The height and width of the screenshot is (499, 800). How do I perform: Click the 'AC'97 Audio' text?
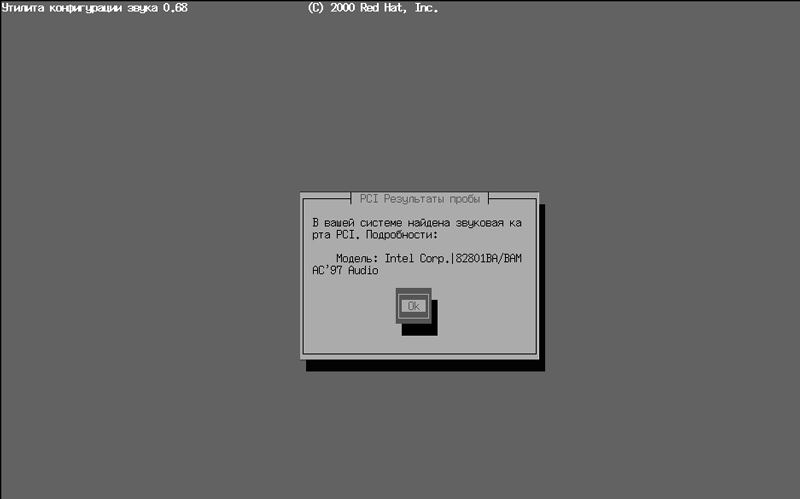point(345,271)
